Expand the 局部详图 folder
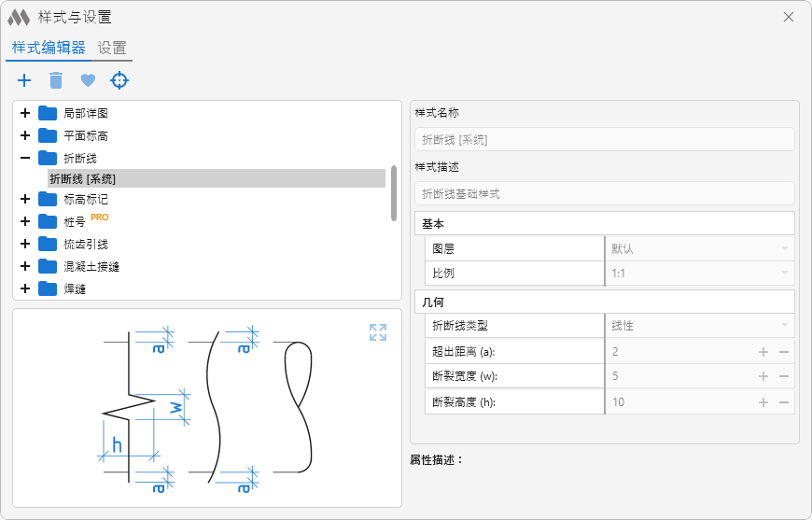 coord(25,113)
